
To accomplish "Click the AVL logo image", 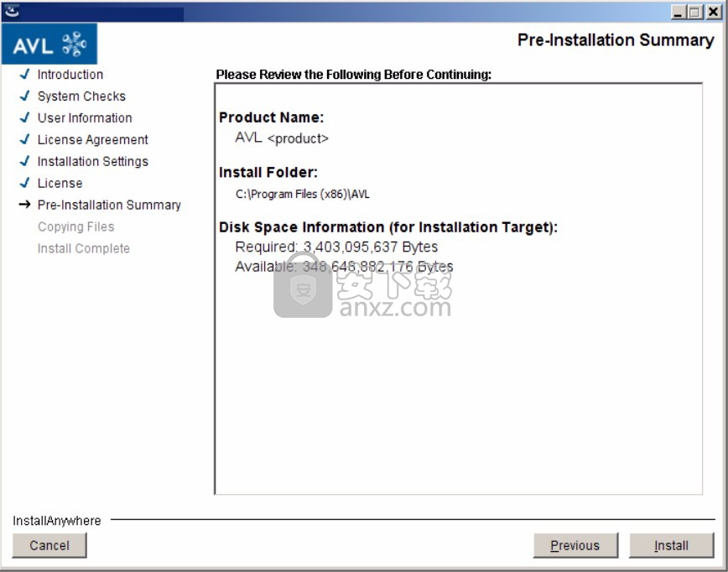I will coord(49,44).
